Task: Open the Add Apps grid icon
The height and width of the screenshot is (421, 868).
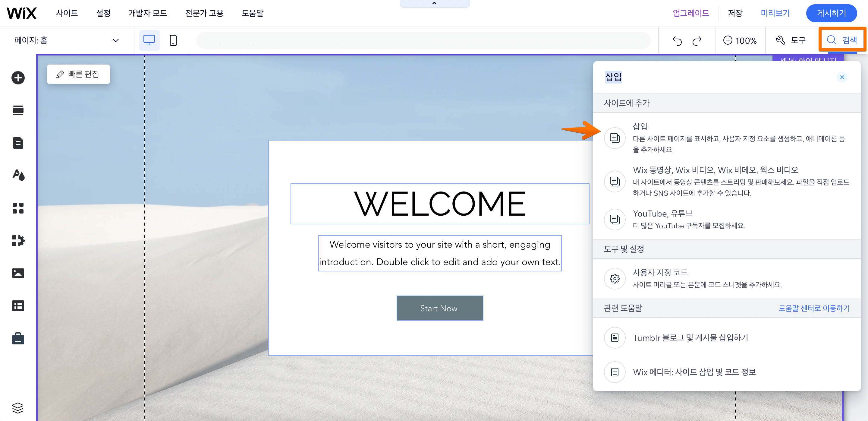Action: click(x=18, y=208)
